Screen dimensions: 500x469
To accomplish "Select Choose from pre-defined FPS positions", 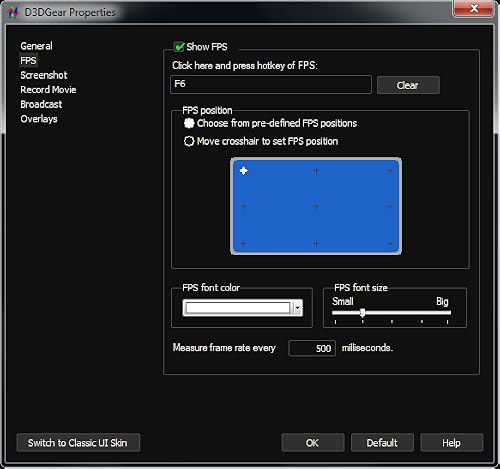I will [x=189, y=123].
